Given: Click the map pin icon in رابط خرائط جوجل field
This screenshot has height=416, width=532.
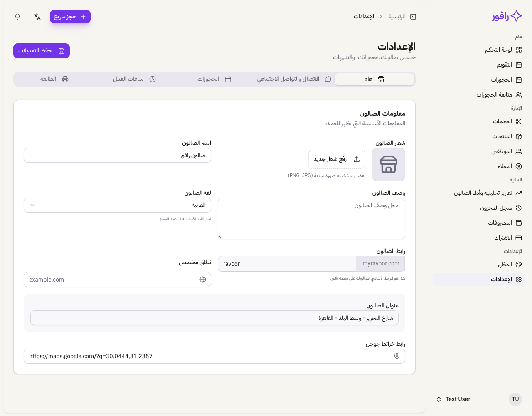Looking at the screenshot, I should (397, 356).
